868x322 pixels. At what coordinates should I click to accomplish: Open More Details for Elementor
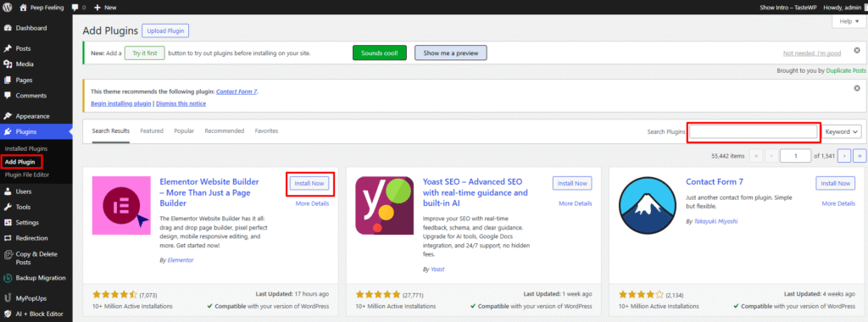tap(312, 203)
